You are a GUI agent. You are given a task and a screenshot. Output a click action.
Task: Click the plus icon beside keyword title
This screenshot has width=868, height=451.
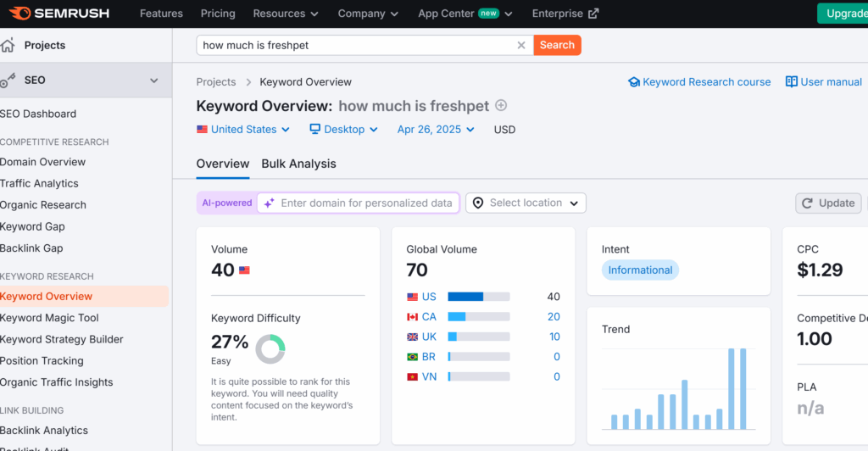(501, 105)
